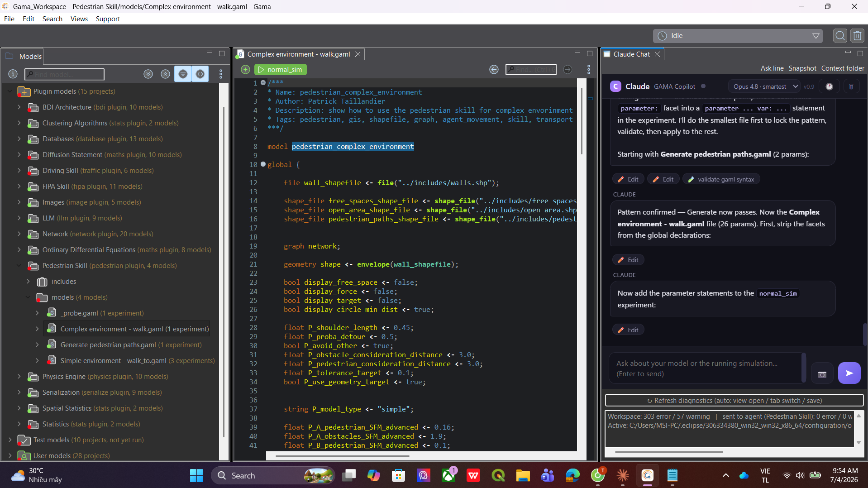Toggle the link with editor button
Viewport: 868px width, 488px height.
click(x=200, y=74)
